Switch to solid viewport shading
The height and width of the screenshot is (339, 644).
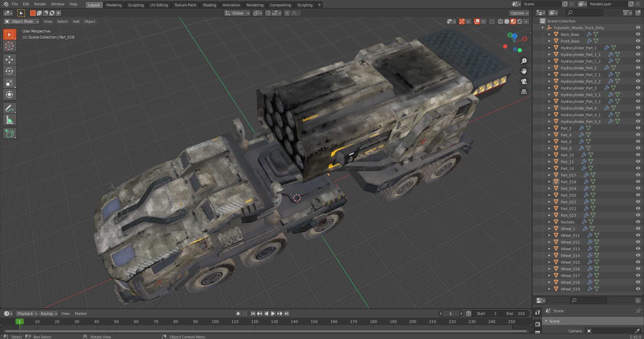tap(507, 21)
